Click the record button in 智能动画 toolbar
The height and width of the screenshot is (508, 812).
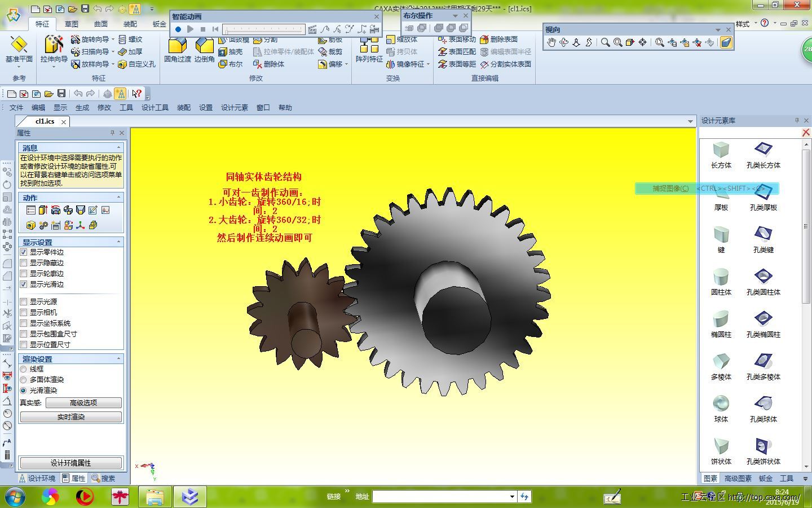(178, 29)
